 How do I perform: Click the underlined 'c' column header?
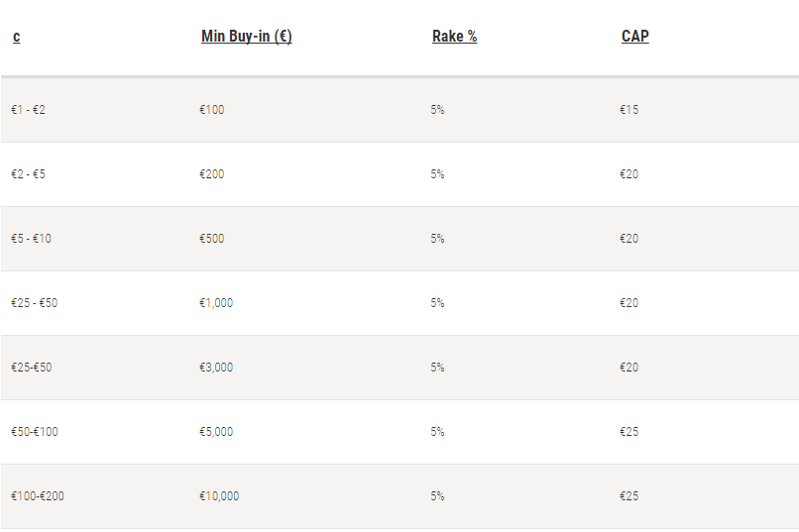coord(16,37)
